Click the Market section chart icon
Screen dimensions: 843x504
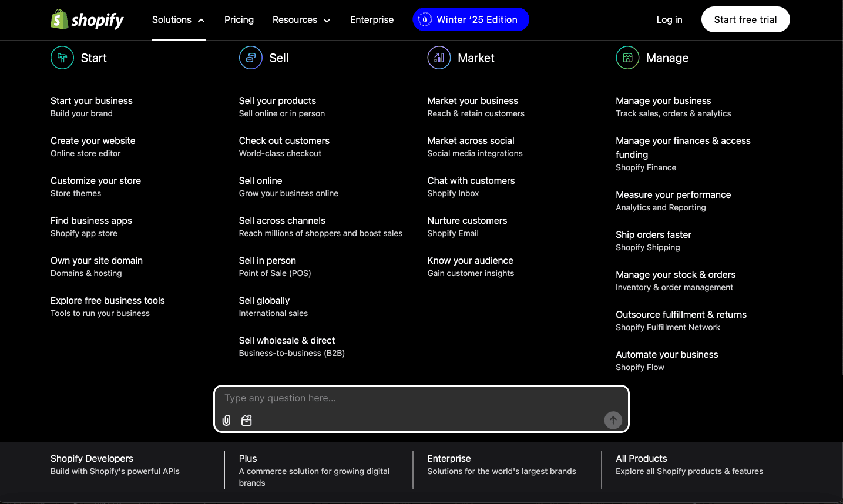(439, 58)
